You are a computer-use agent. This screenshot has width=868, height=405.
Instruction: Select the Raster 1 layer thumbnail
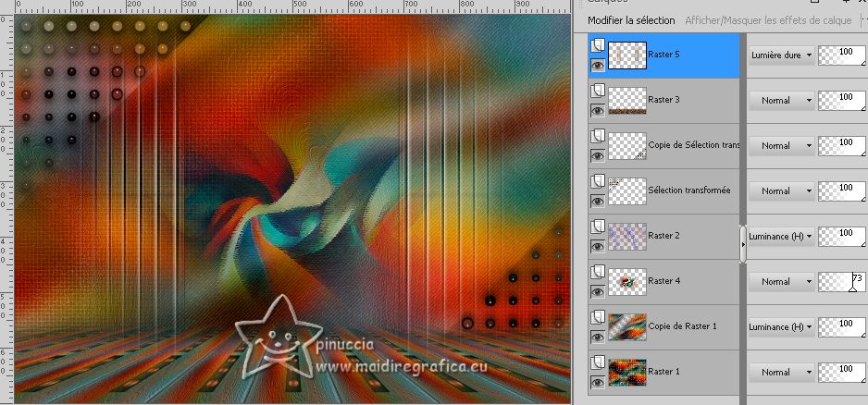(627, 373)
